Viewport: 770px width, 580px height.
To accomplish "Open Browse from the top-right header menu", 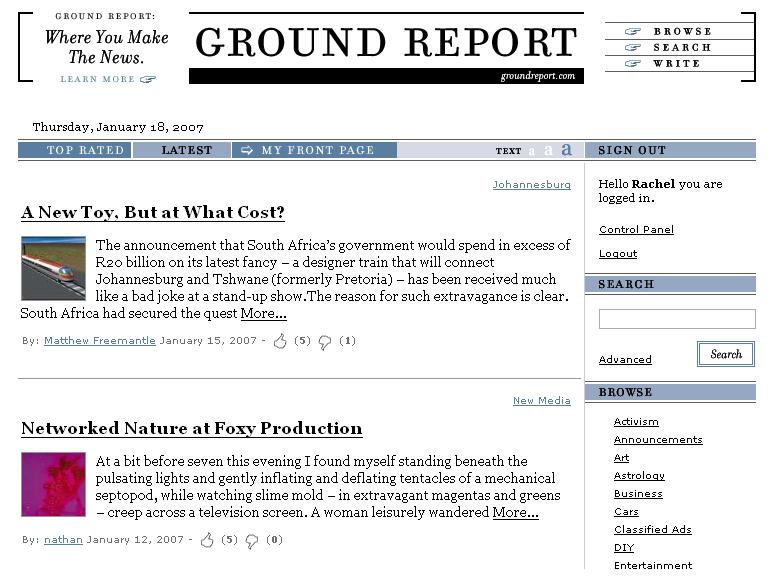I will (682, 31).
